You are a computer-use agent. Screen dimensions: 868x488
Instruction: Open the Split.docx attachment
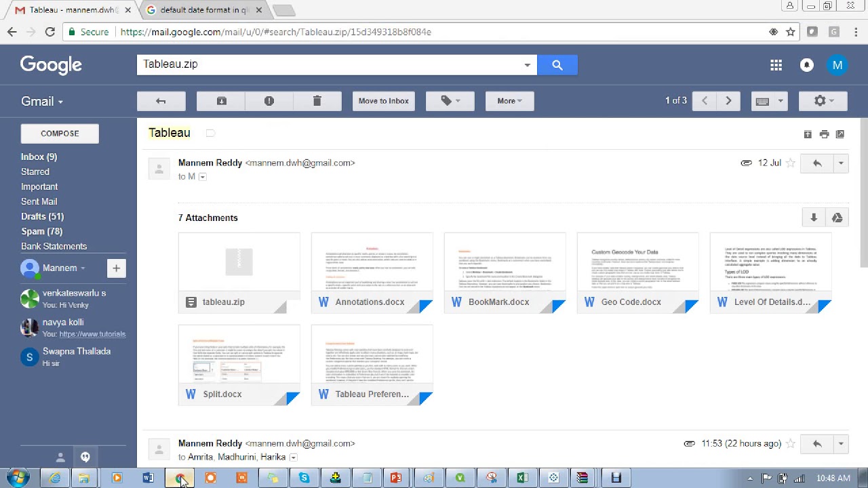click(239, 365)
